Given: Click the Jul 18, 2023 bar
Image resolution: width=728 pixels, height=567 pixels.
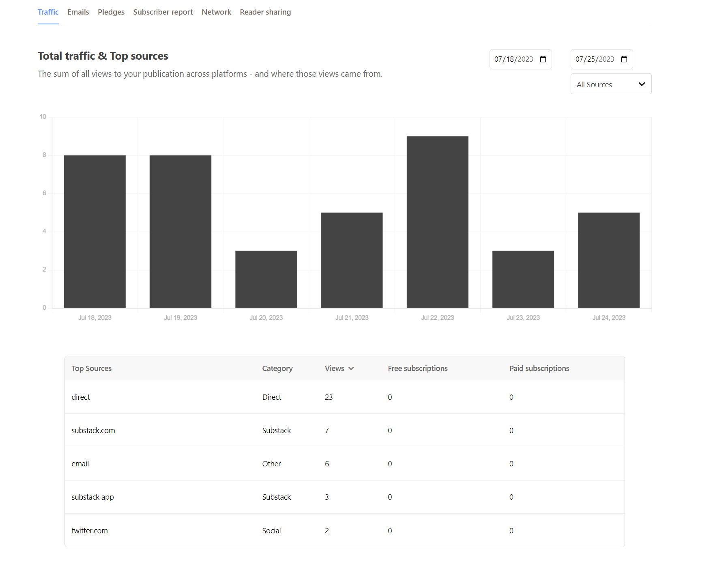Looking at the screenshot, I should 95,231.
